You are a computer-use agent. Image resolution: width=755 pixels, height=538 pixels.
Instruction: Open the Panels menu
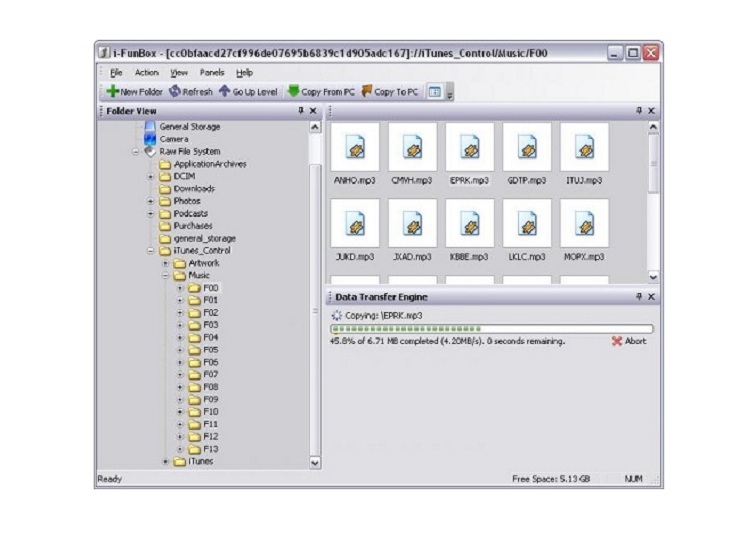click(x=212, y=73)
